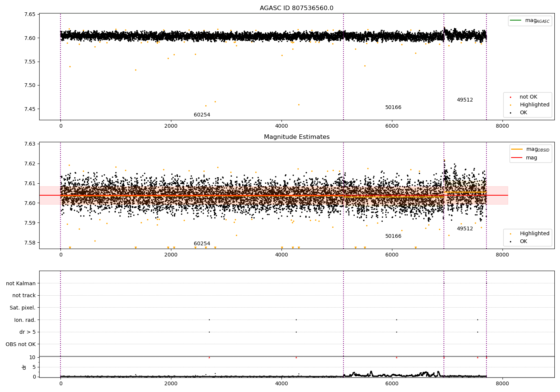The height and width of the screenshot is (392, 560).
Task: Click the 'Ion. rad.' axis label
Action: tap(25, 320)
